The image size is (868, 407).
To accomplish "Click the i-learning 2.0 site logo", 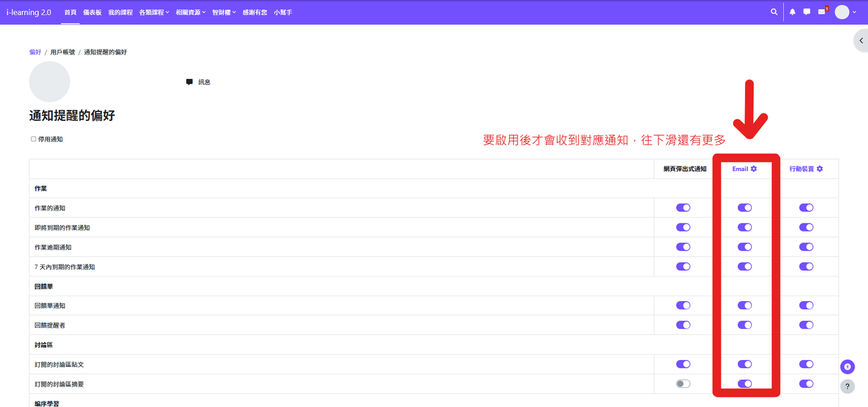I will [29, 12].
